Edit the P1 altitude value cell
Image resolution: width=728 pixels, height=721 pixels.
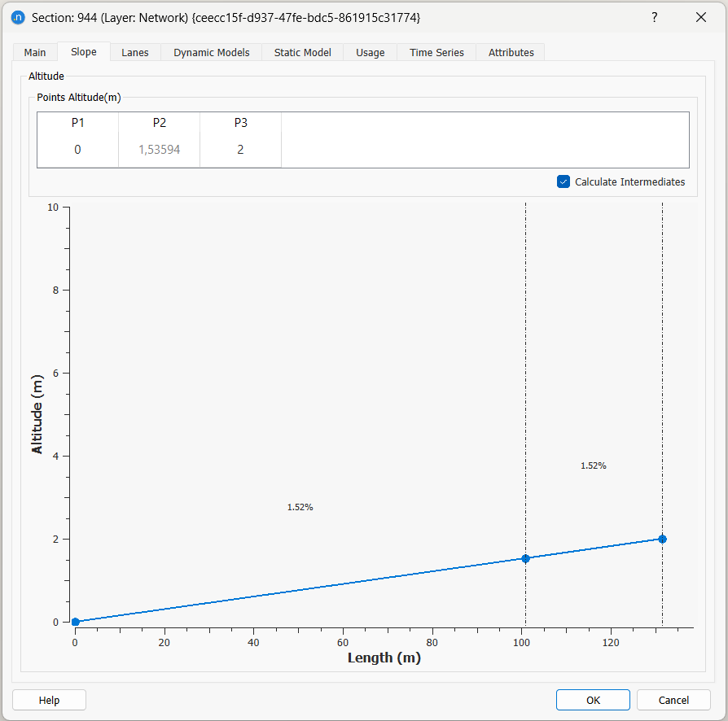coord(77,150)
